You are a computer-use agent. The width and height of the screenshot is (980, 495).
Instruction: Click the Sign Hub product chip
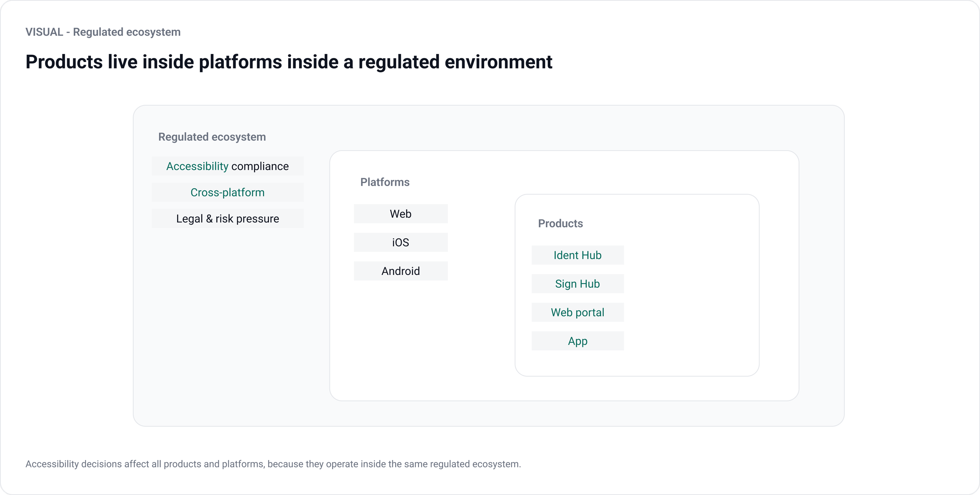[577, 284]
